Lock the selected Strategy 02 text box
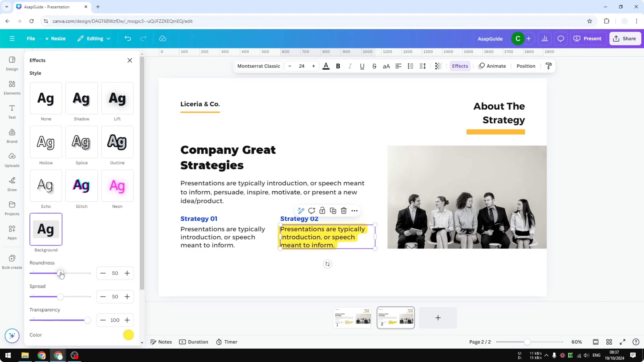The height and width of the screenshot is (362, 644). (x=322, y=211)
